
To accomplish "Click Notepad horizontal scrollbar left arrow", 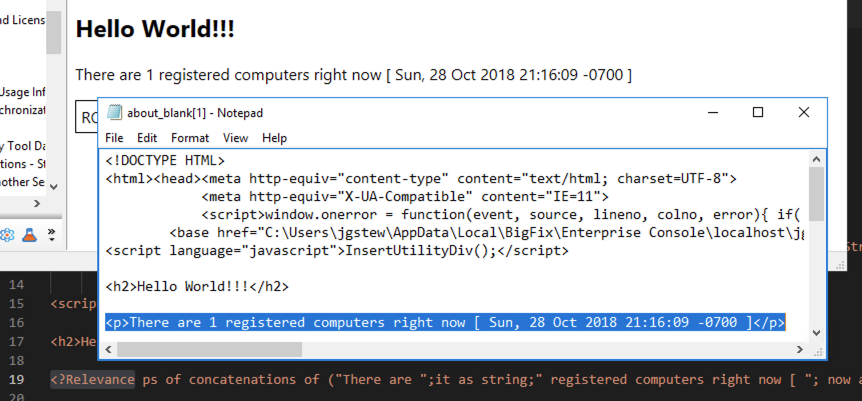I will 108,349.
